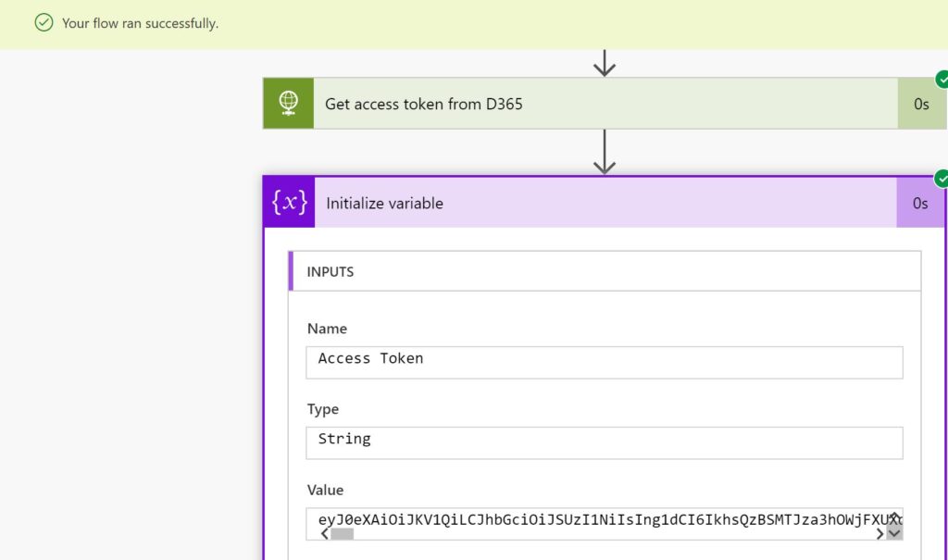Image resolution: width=948 pixels, height=560 pixels.
Task: Click the Type label
Action: tap(323, 409)
